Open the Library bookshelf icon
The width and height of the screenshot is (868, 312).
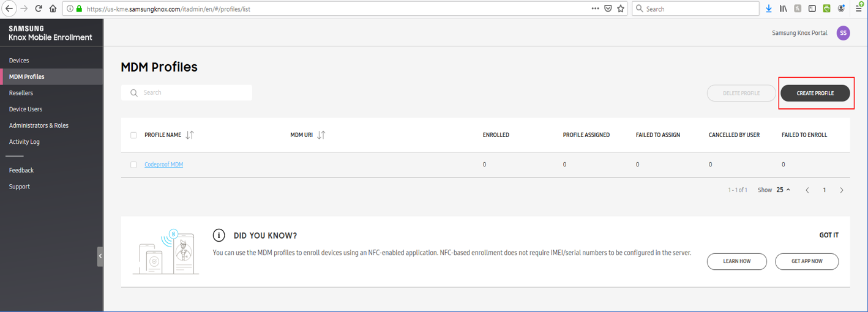click(x=784, y=9)
